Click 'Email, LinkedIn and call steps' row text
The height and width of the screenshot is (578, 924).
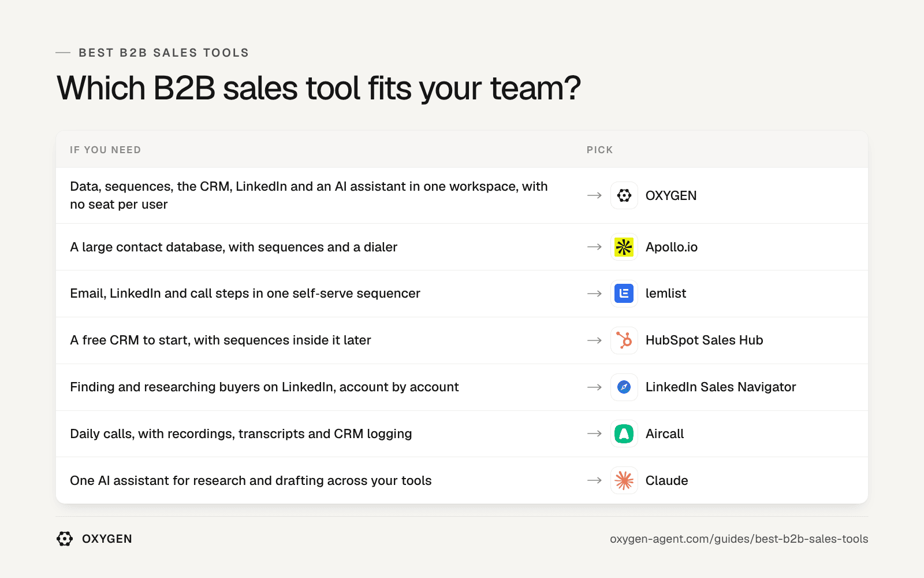[245, 294]
